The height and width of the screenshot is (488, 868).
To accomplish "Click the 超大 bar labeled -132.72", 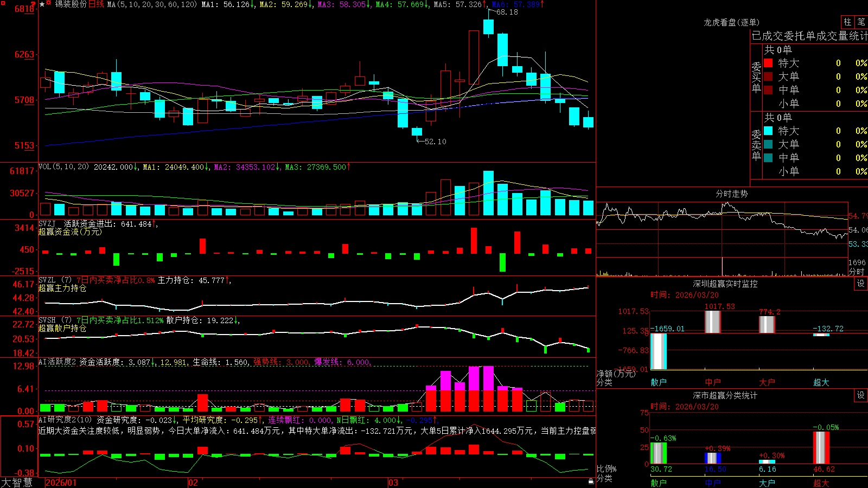I will (821, 335).
